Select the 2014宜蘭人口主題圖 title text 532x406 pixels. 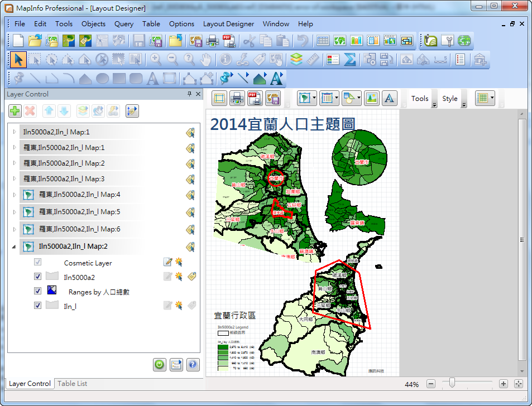[282, 124]
